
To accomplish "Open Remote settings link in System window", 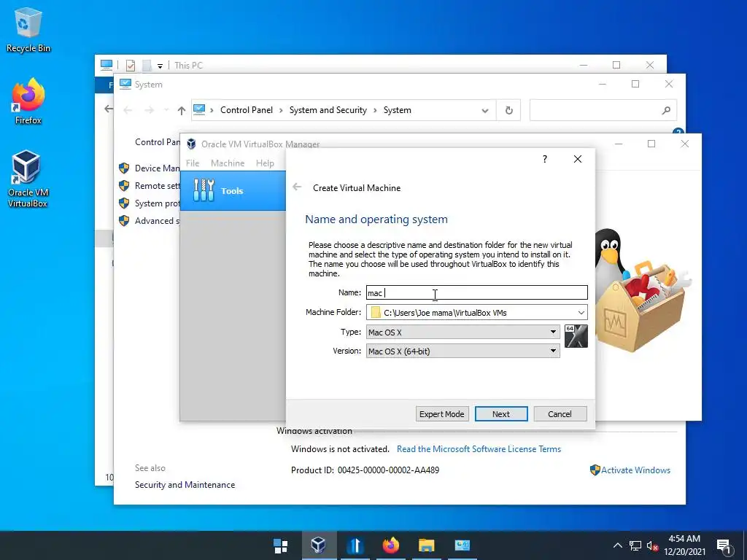I will click(158, 186).
